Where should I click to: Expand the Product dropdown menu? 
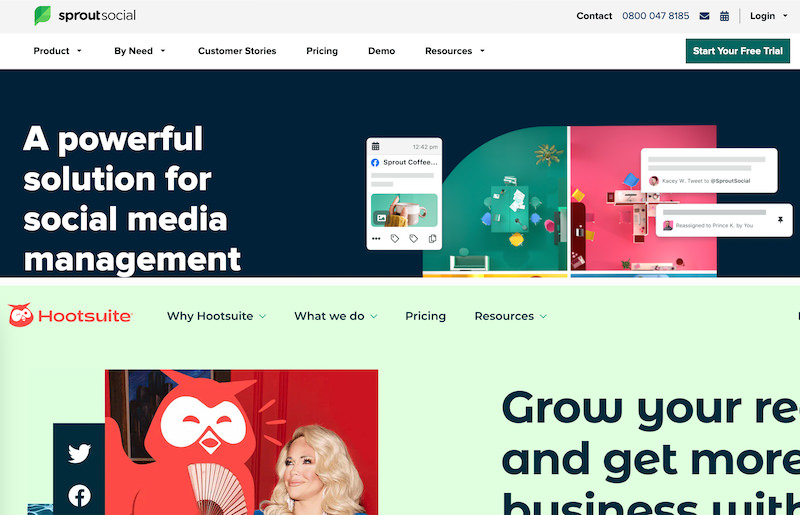tap(57, 51)
